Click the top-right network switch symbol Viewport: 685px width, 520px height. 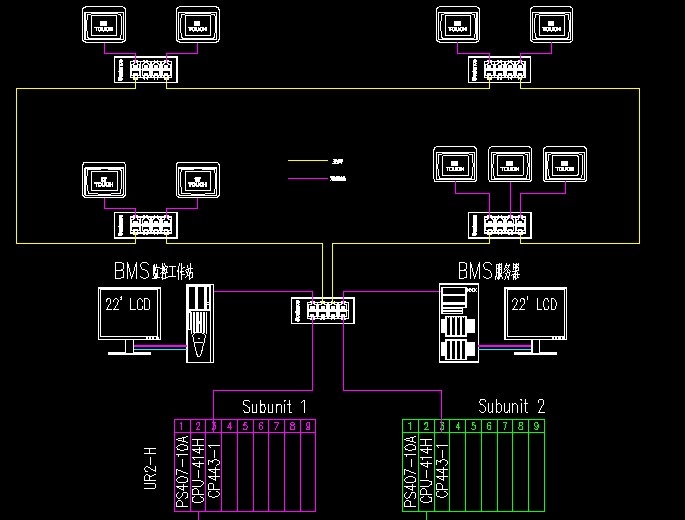click(500, 69)
